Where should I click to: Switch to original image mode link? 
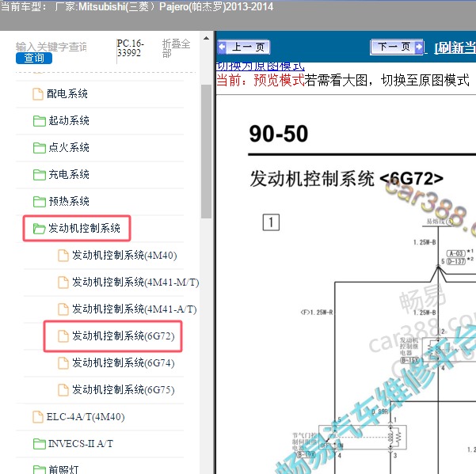pyautogui.click(x=260, y=66)
